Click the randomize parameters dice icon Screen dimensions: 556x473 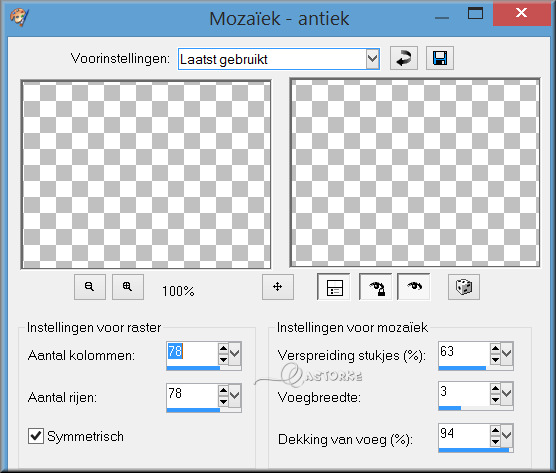464,286
